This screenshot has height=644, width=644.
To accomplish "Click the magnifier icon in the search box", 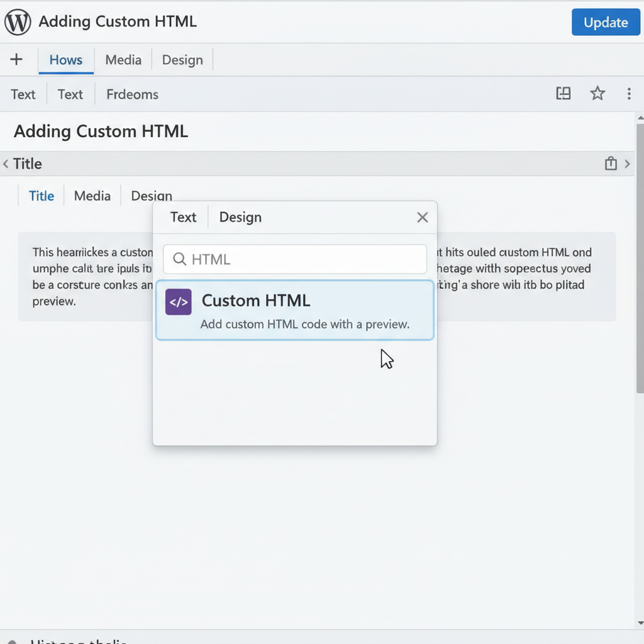I will point(179,259).
